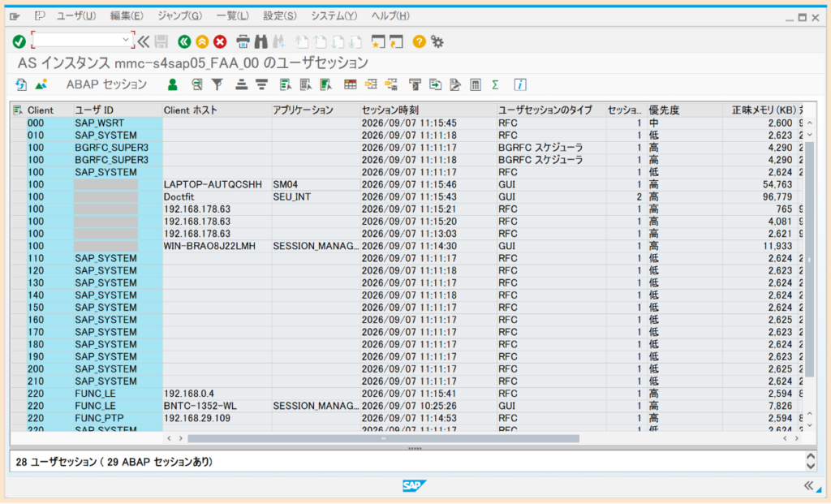Open Customize local layout gear icon

[x=437, y=41]
